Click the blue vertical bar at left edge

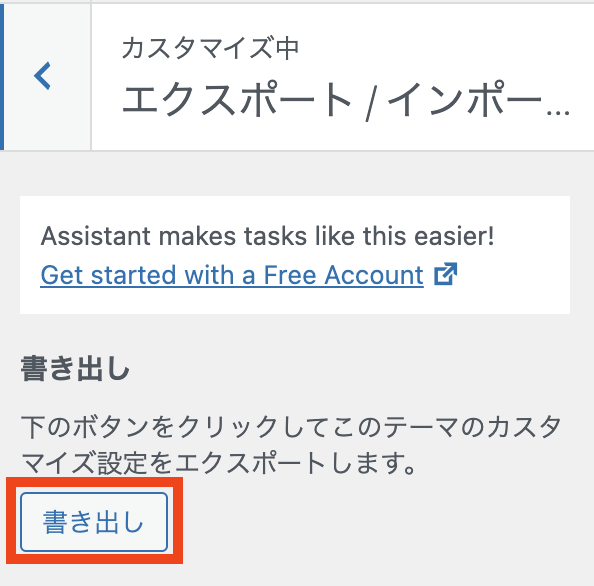[2, 77]
